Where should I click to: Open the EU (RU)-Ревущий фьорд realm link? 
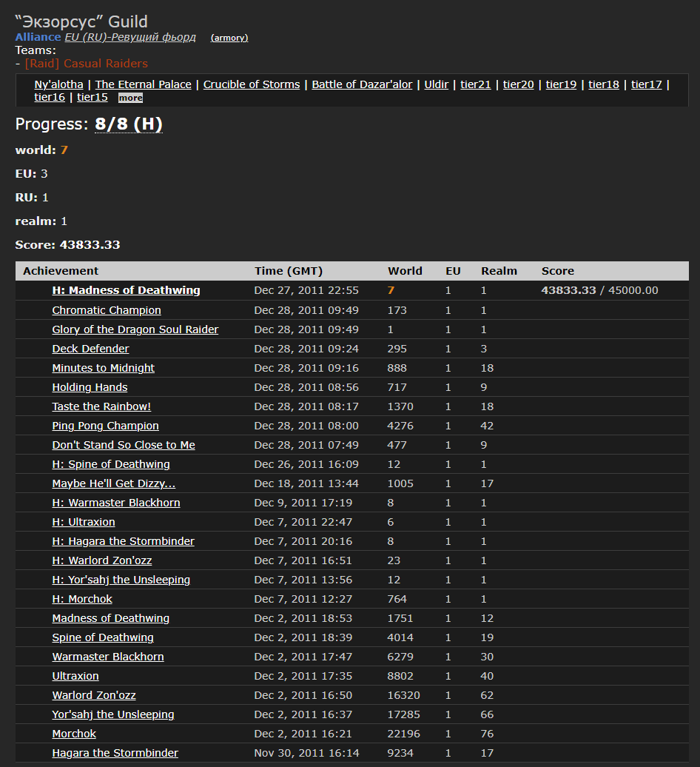[130, 37]
